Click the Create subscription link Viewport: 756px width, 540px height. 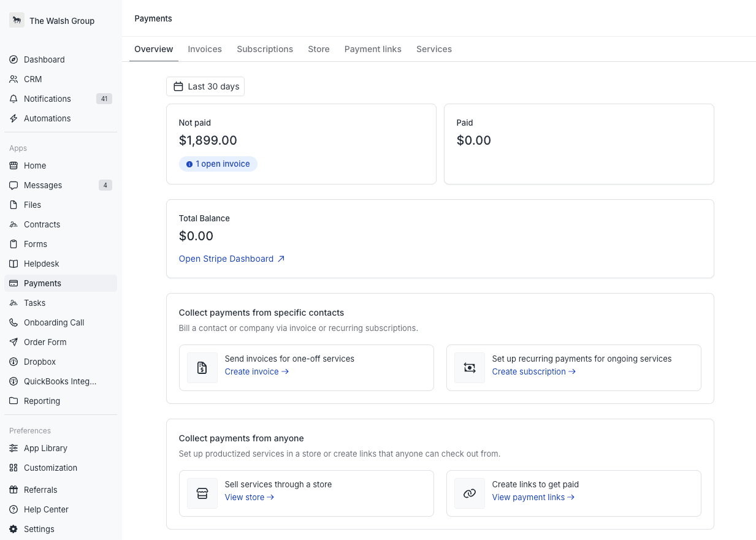tap(533, 371)
